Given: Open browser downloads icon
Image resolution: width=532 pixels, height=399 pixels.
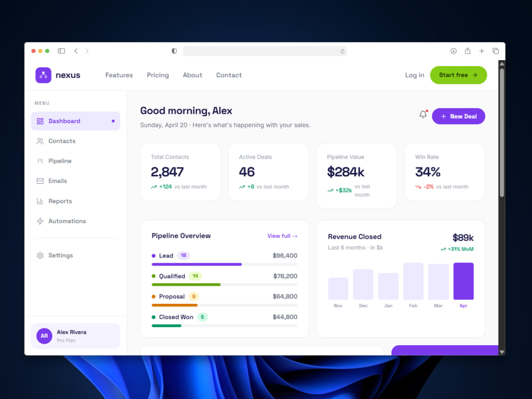Looking at the screenshot, I should coord(453,51).
